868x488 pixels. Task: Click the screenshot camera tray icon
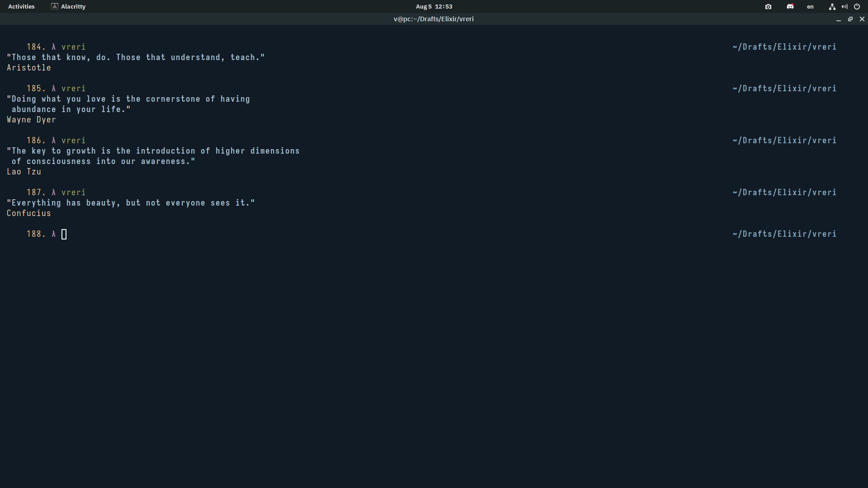click(x=768, y=7)
